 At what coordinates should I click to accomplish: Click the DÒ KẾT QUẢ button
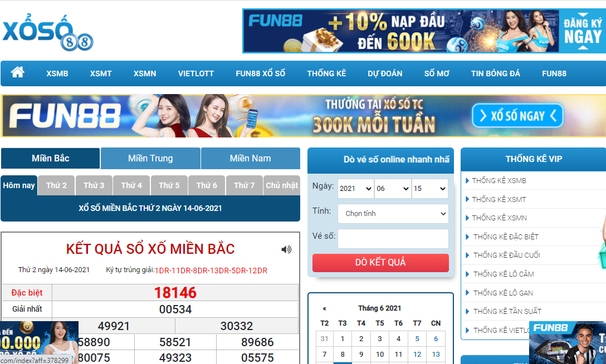380,263
